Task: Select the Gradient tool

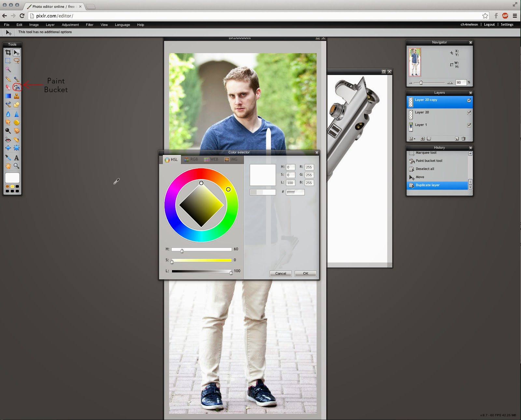Action: [8, 96]
